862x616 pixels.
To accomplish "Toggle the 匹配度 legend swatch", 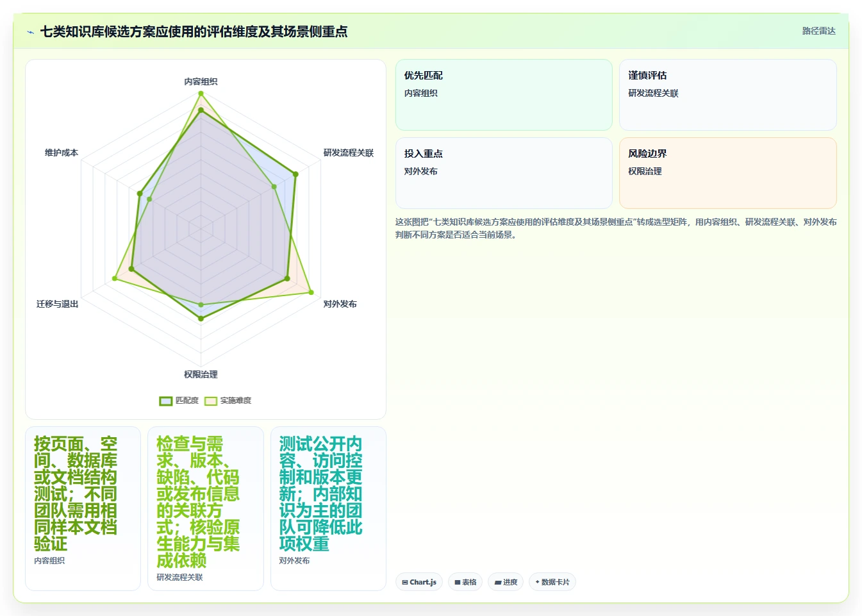I will [166, 401].
